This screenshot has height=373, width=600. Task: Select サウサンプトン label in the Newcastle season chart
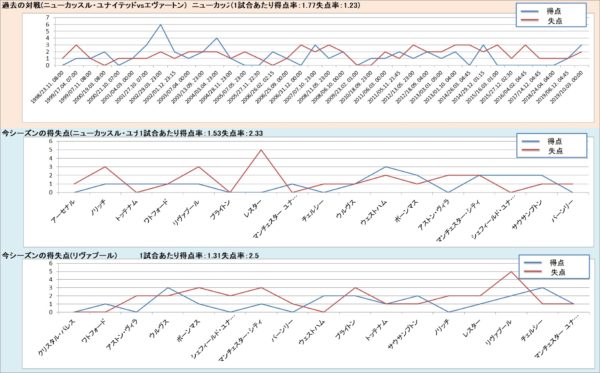[527, 214]
